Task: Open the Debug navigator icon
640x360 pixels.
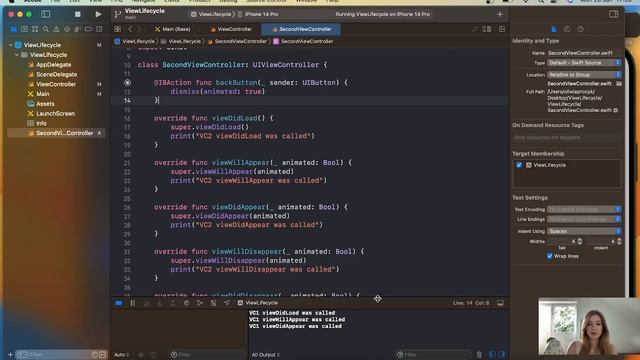Action: tap(78, 29)
